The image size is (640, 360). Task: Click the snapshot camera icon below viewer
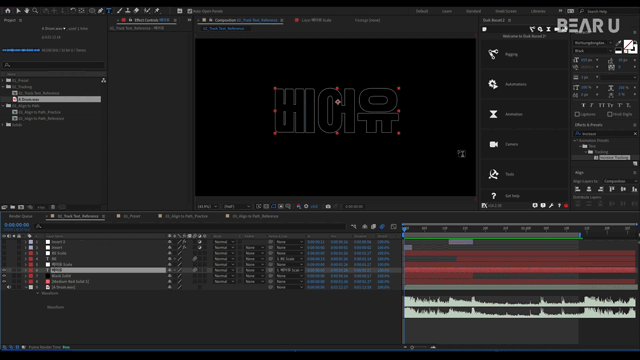pyautogui.click(x=328, y=207)
